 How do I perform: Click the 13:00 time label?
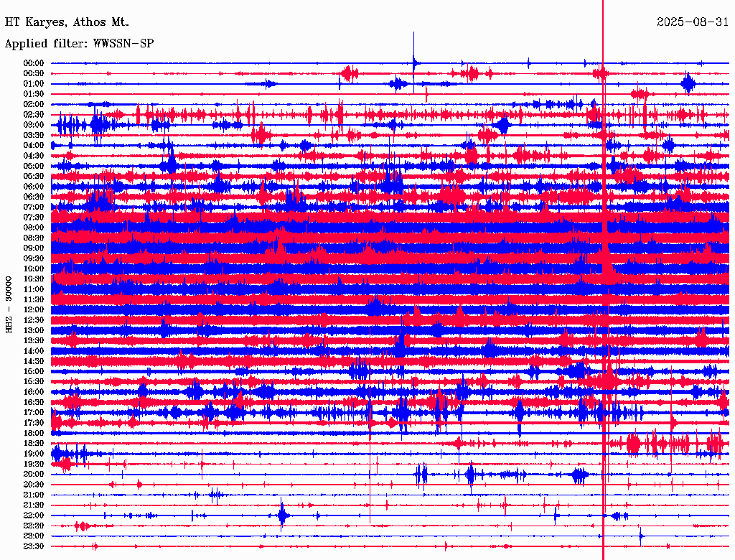coord(34,330)
